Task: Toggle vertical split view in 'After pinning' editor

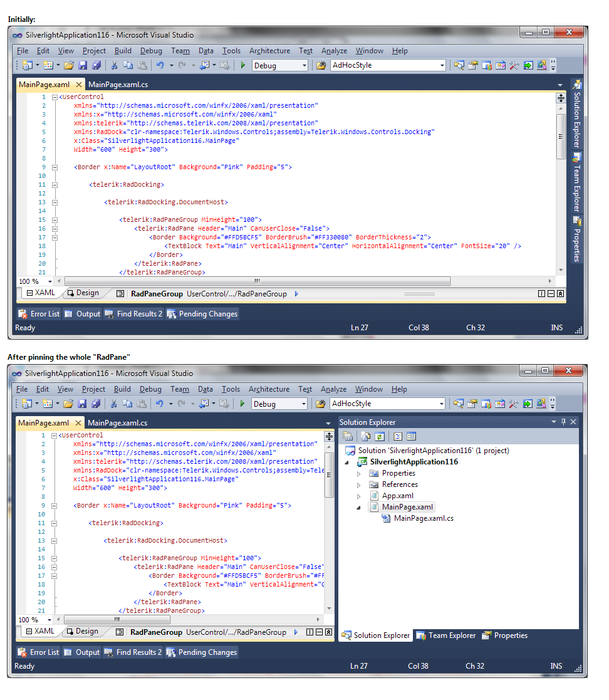Action: pos(310,632)
